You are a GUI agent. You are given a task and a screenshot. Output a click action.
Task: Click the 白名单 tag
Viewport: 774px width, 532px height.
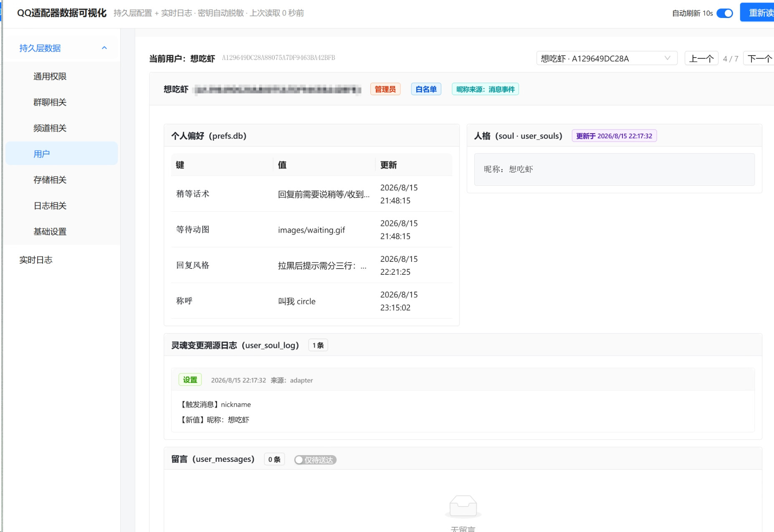pyautogui.click(x=426, y=89)
